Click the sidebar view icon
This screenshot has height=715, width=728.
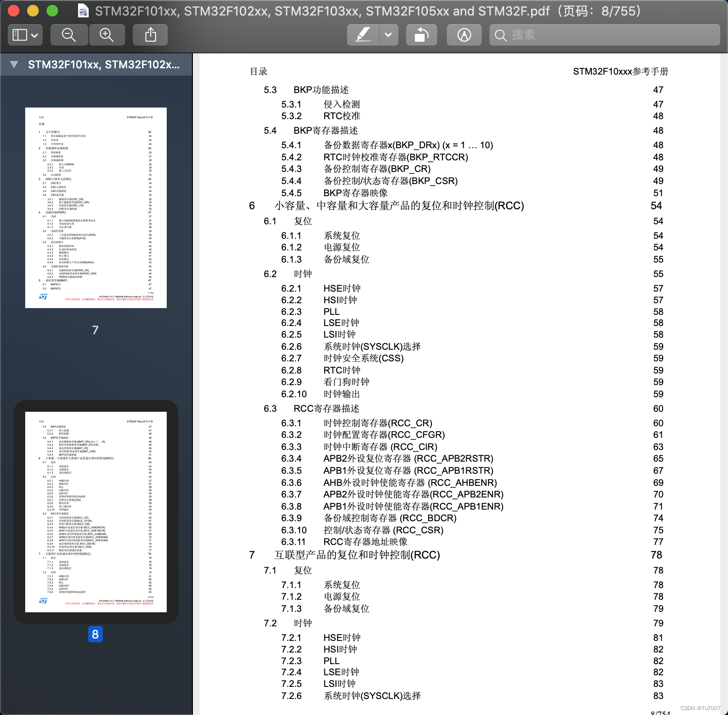click(20, 34)
